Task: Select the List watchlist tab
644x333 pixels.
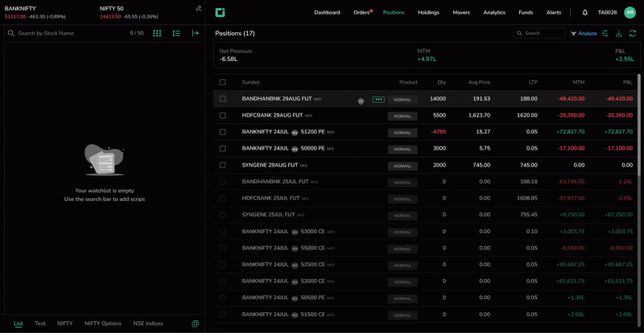Action: click(18, 323)
